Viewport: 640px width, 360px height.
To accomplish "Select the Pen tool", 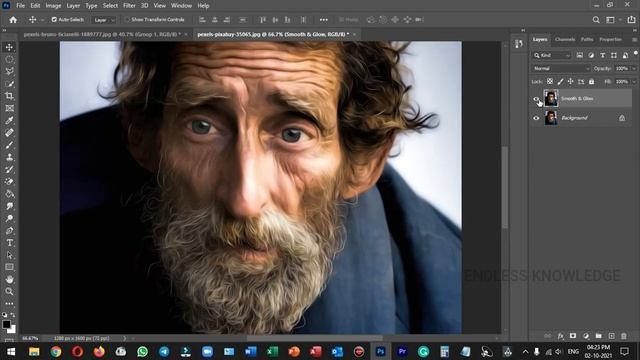I will (9, 231).
